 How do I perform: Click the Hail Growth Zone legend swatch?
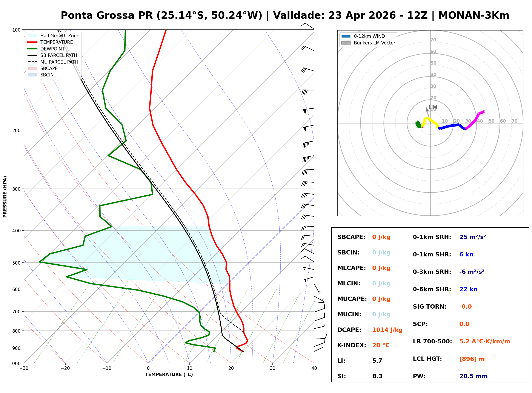pyautogui.click(x=32, y=36)
